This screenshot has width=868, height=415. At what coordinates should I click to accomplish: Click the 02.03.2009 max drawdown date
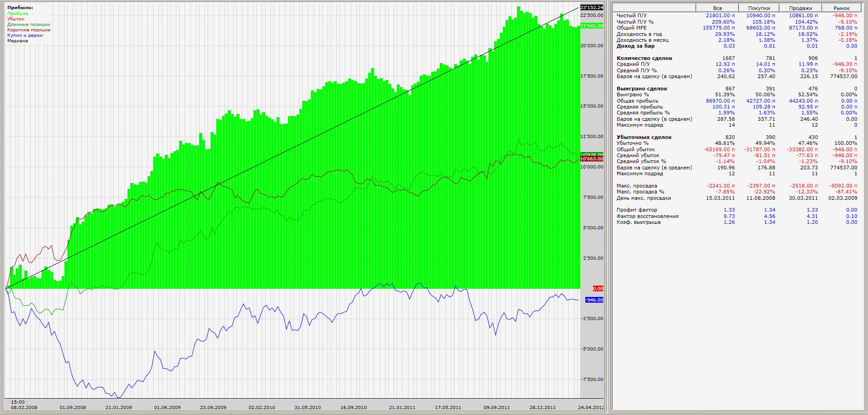(x=843, y=198)
